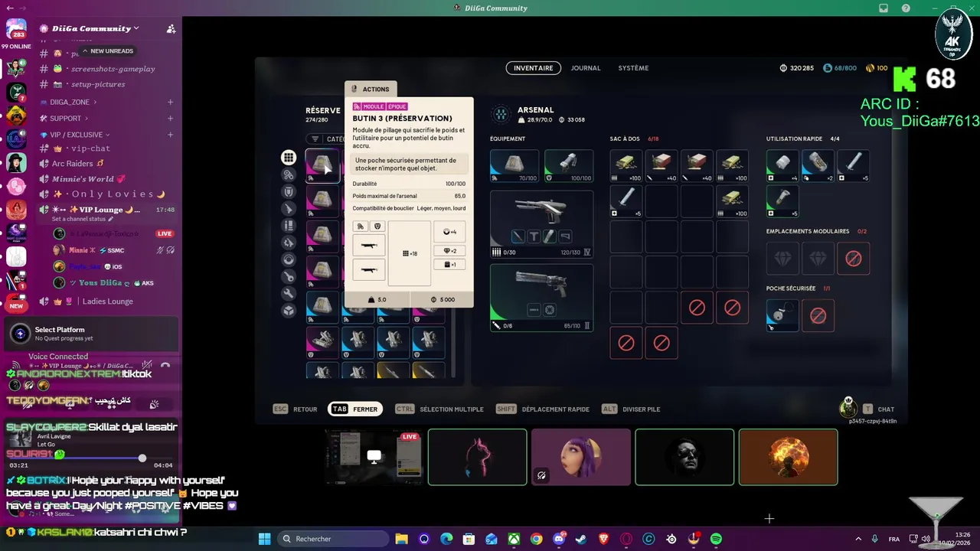Open the invite members icon in DiiGa Community
This screenshot has width=980, height=551.
171,28
